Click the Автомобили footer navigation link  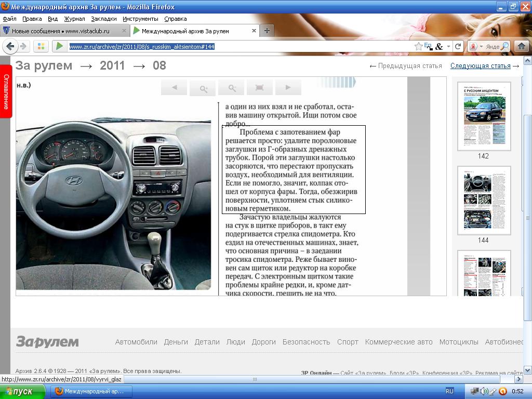click(136, 342)
